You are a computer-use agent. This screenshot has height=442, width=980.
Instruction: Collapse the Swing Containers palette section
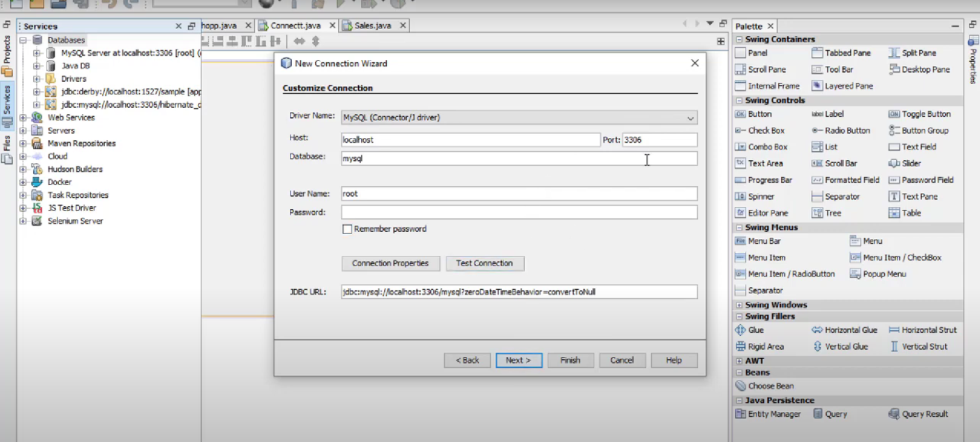[739, 39]
